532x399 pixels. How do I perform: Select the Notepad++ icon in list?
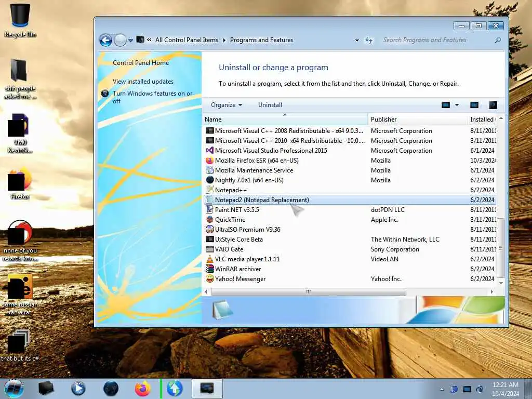click(x=210, y=190)
